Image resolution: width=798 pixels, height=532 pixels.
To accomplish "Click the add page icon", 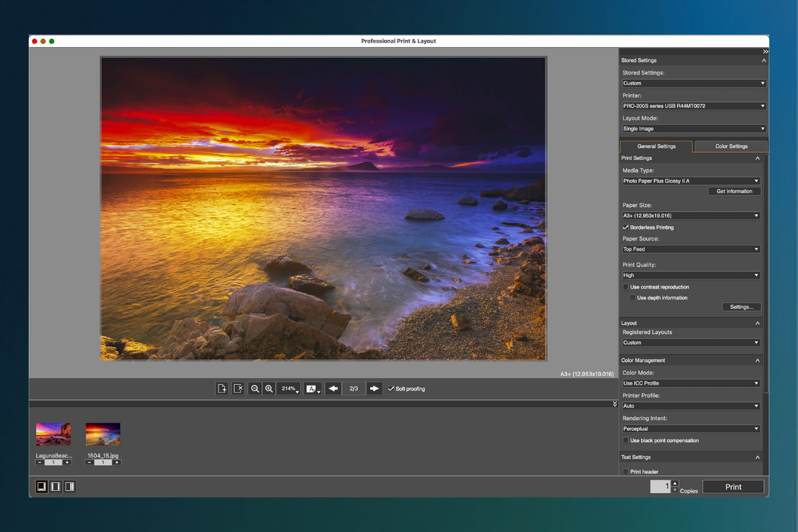I will click(x=222, y=388).
